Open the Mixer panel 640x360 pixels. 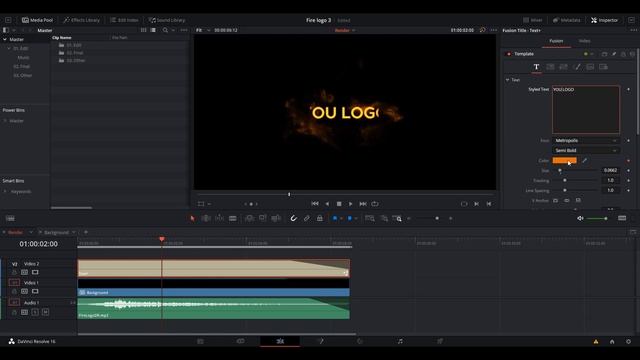tap(533, 20)
